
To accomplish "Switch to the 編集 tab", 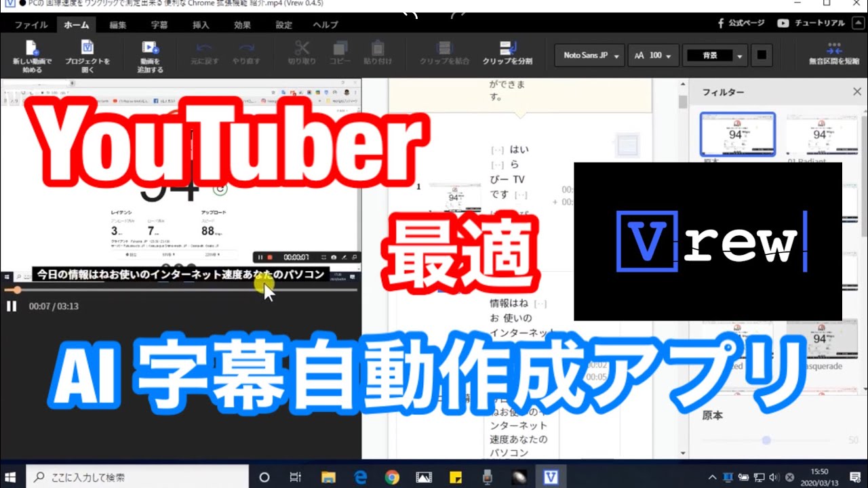I will (x=118, y=25).
